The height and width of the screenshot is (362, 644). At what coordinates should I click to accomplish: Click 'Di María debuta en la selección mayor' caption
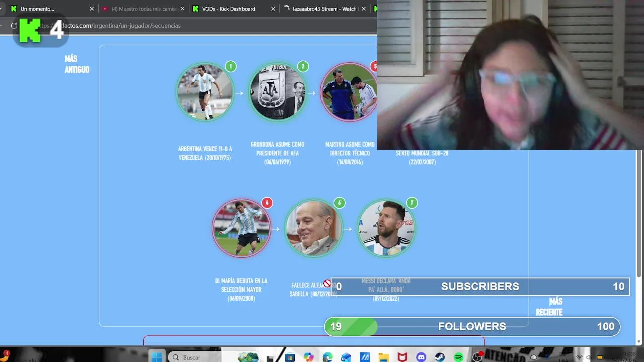click(241, 290)
